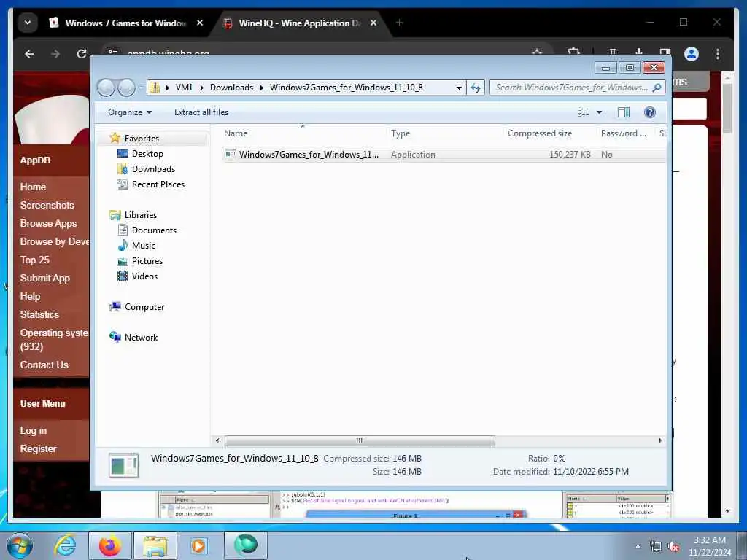Open the Pictures library

click(147, 261)
